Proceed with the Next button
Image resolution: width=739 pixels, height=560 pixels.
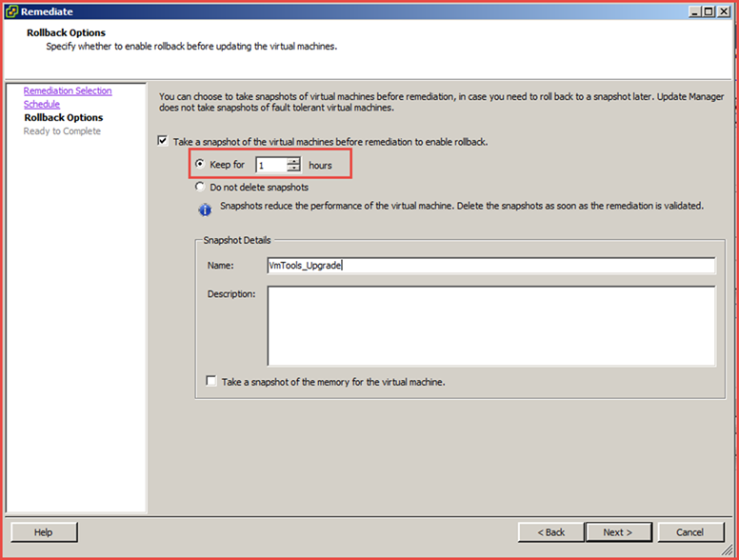(618, 532)
